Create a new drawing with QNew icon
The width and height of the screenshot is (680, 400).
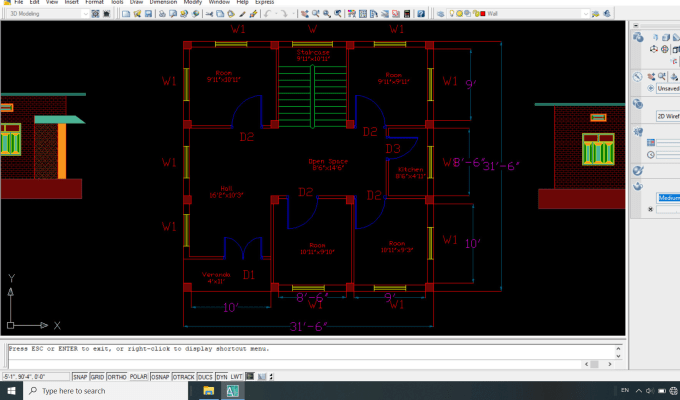coord(126,14)
